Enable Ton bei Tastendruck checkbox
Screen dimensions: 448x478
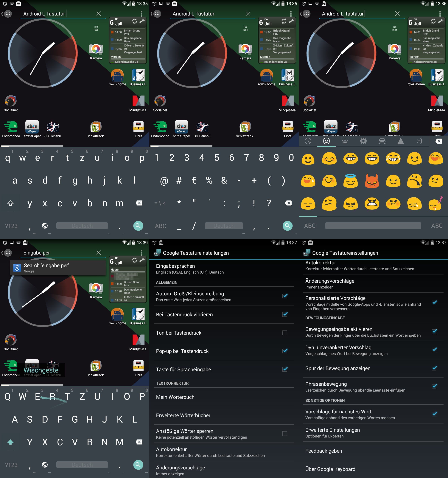[x=285, y=333]
